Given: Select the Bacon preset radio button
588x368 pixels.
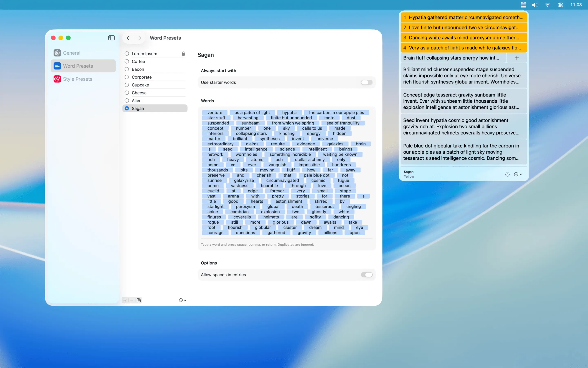Looking at the screenshot, I should (127, 69).
